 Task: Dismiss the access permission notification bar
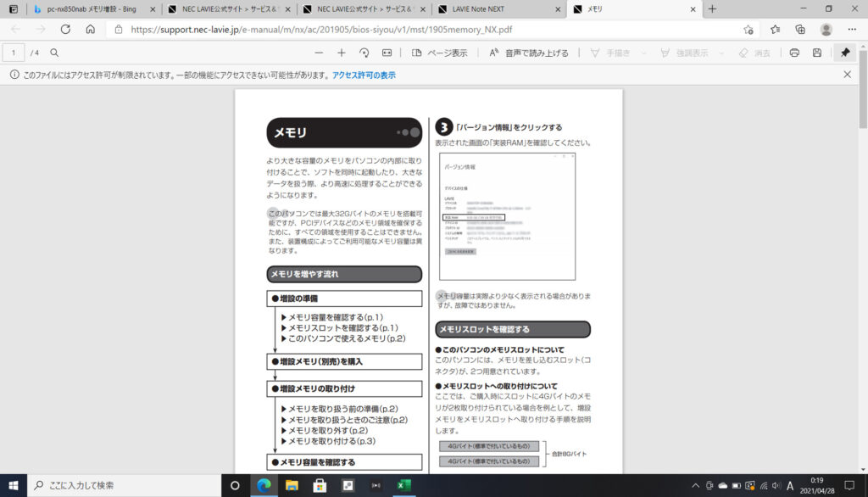click(x=847, y=75)
